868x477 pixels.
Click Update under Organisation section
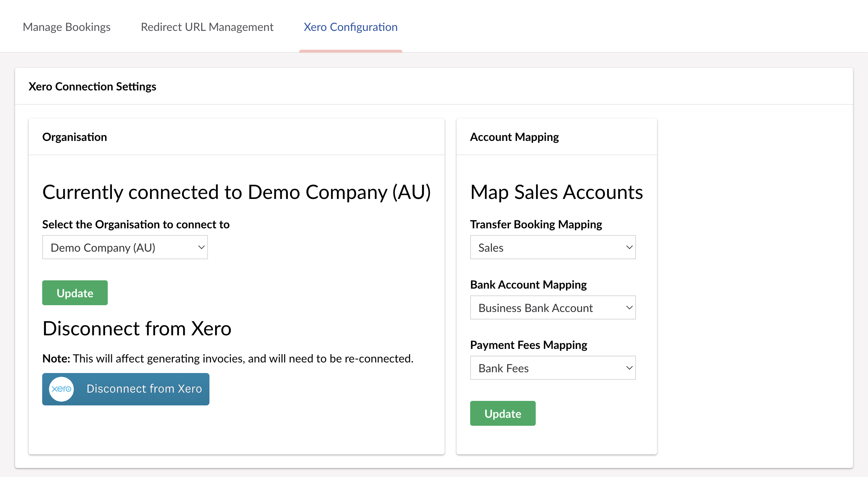(75, 293)
